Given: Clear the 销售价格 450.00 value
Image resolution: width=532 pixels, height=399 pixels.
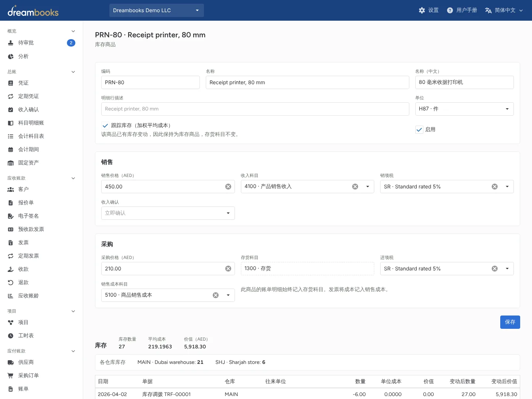Looking at the screenshot, I should [x=228, y=187].
